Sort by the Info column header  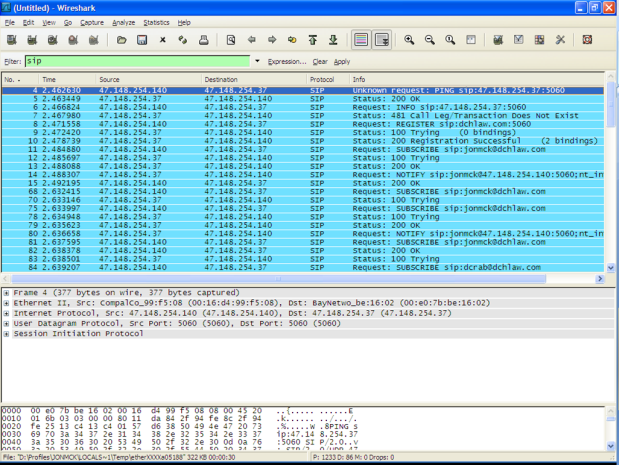[x=477, y=79]
